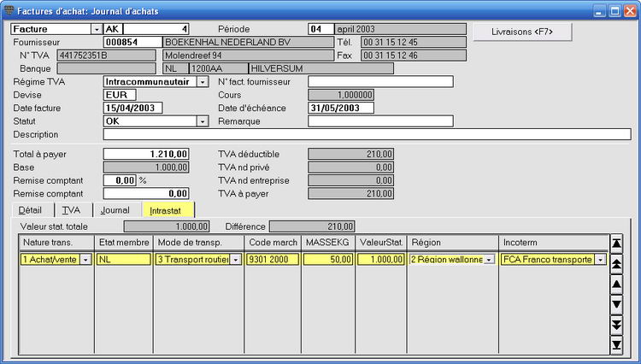Click MASSEKG cell 50,00
Viewport: 641px width, 364px height.
(x=328, y=260)
